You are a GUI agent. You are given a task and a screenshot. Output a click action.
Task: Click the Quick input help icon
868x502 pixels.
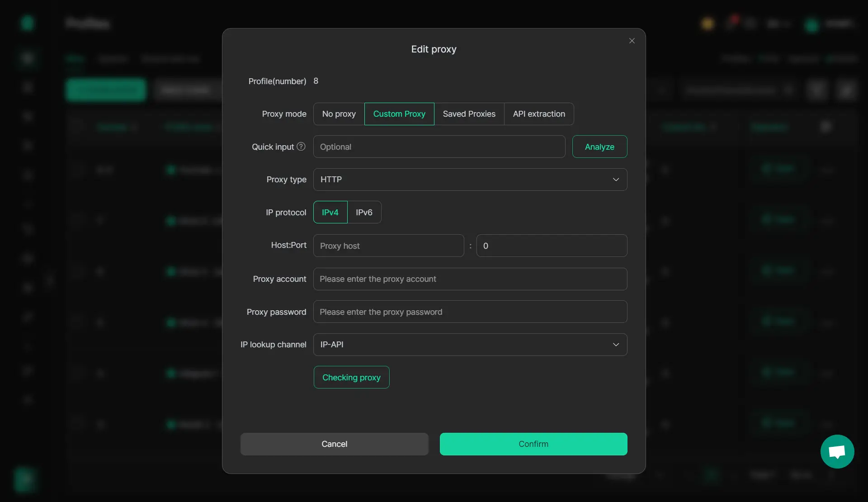tap(301, 147)
